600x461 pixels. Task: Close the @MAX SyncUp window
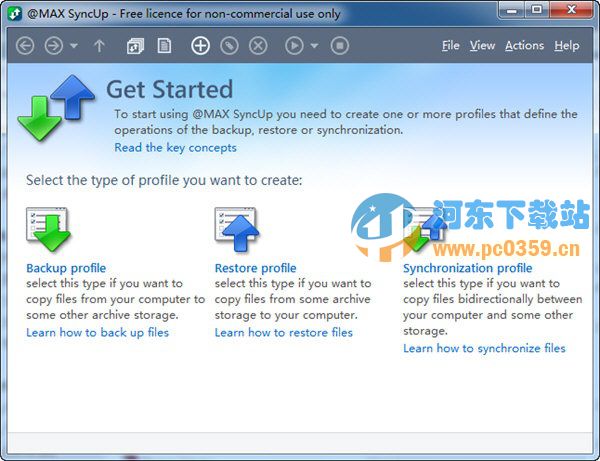571,10
